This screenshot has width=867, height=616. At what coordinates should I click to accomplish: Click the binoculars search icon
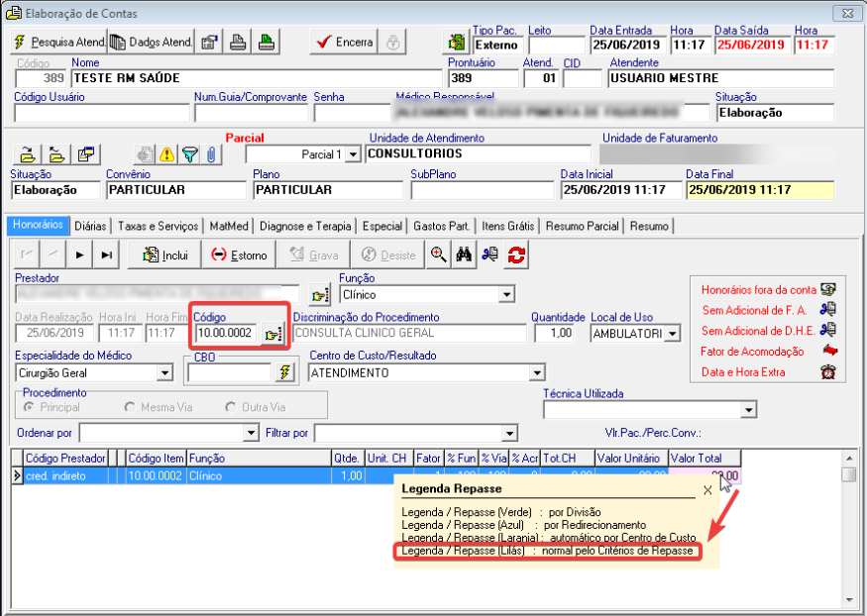coord(464,255)
